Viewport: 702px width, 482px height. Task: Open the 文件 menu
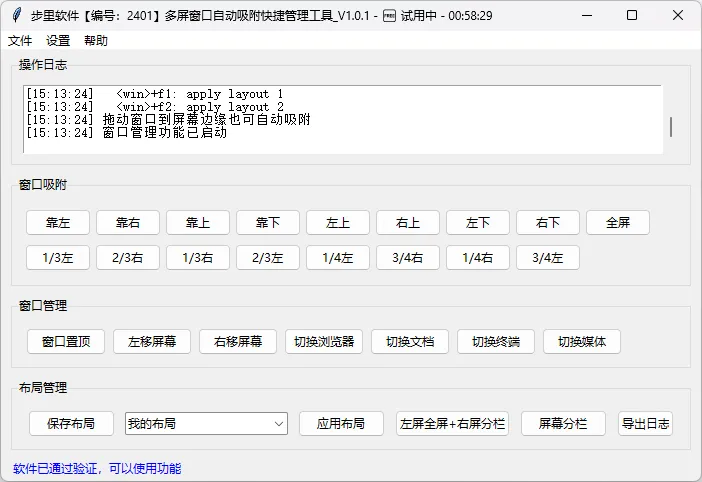point(20,41)
